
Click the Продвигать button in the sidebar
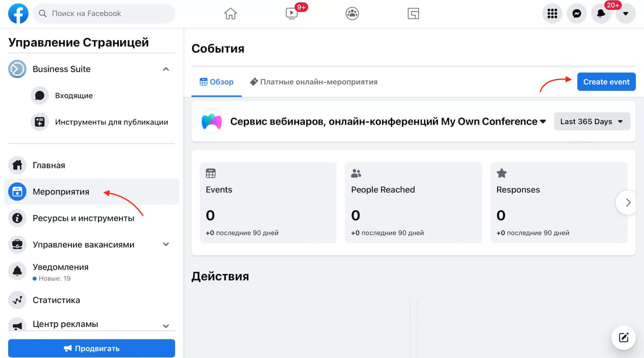[x=91, y=348]
